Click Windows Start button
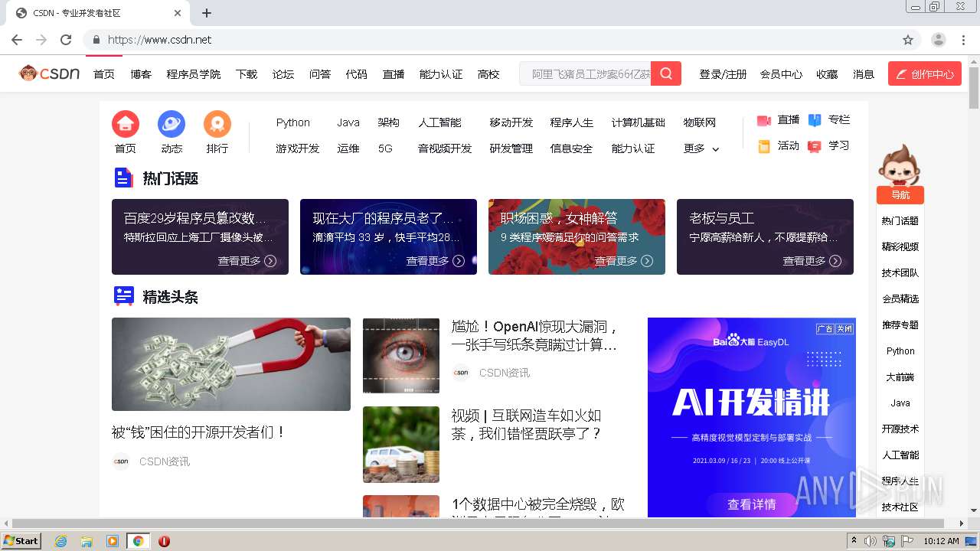Screen dimensions: 980x551 [21, 541]
